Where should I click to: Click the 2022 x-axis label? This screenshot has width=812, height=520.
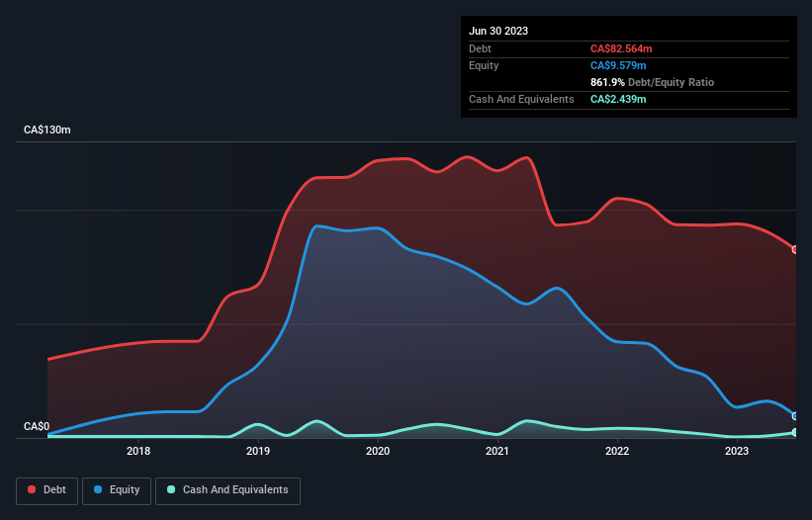(x=617, y=451)
